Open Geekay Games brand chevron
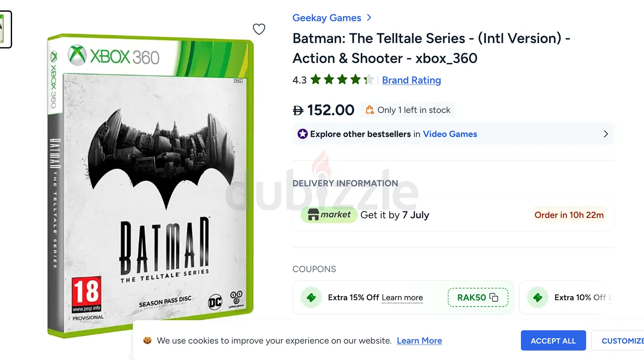Viewport: 644px width, 360px height. point(369,18)
